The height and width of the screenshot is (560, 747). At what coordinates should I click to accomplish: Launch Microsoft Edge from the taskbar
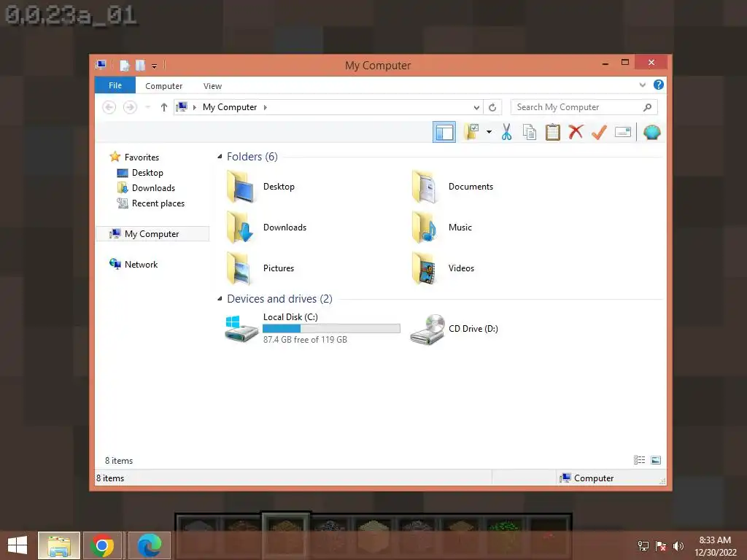coord(149,545)
